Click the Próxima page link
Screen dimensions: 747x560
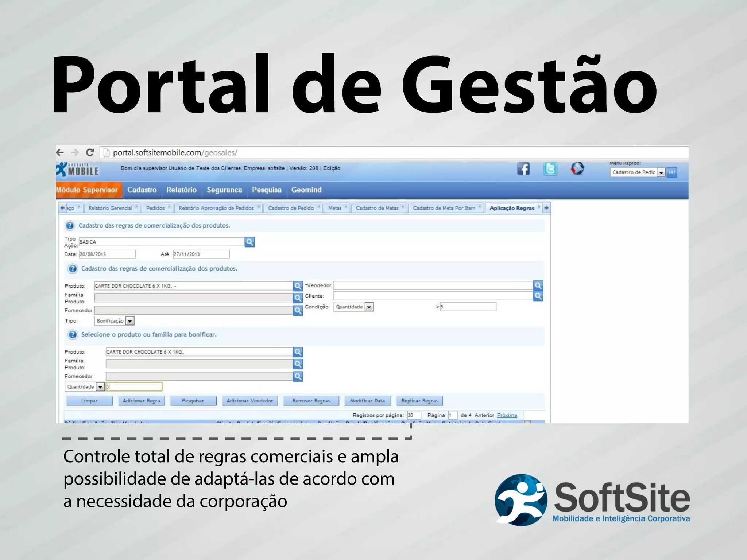pos(507,415)
